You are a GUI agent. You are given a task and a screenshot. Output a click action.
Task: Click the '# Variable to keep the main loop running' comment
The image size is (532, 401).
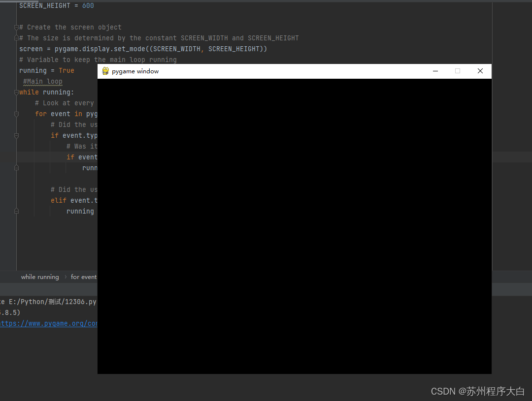click(98, 60)
